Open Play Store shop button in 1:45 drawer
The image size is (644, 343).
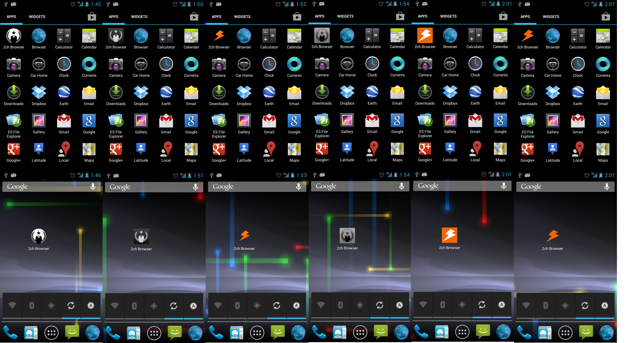92,17
